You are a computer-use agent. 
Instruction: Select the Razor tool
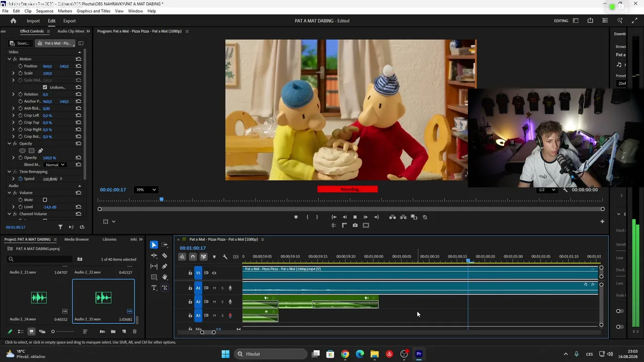(x=165, y=255)
